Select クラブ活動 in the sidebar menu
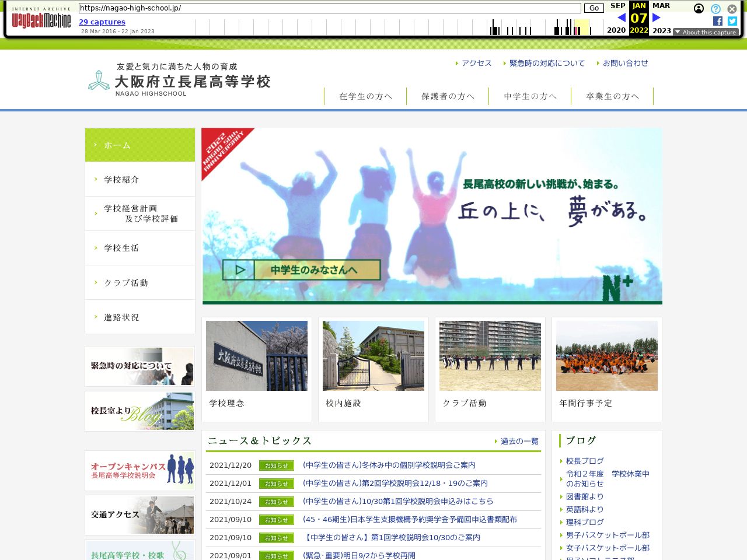This screenshot has width=747, height=560. click(x=140, y=282)
